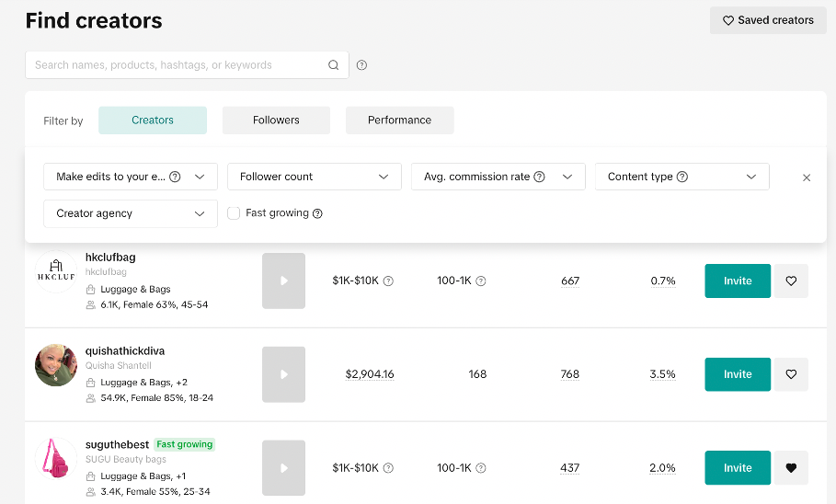The height and width of the screenshot is (504, 836).
Task: Click info icon in Avg. commission rate
Action: coord(540,177)
